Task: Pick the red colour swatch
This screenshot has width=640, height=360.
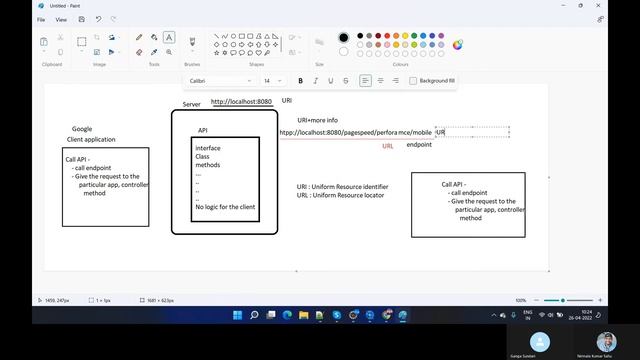Action: 387,36
